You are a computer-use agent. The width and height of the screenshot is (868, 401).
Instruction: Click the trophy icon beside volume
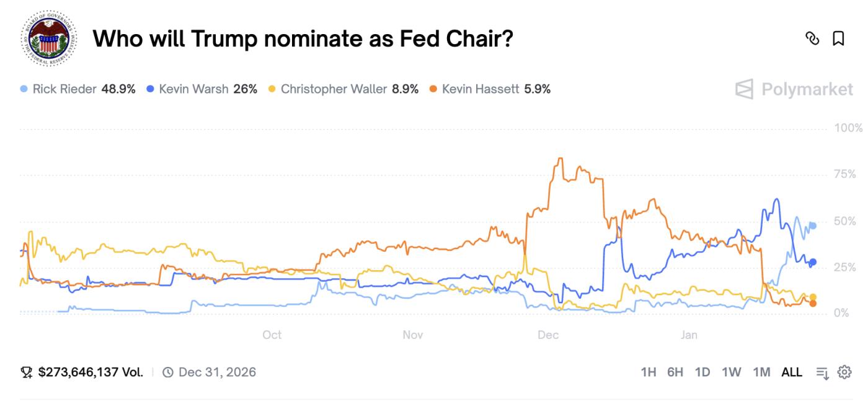(26, 372)
